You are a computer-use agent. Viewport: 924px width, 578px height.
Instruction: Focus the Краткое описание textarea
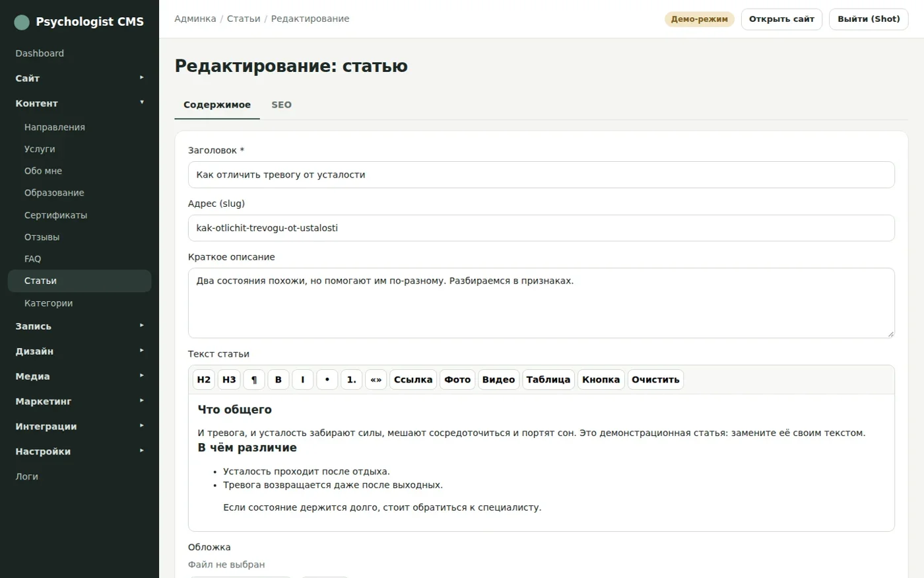point(541,303)
